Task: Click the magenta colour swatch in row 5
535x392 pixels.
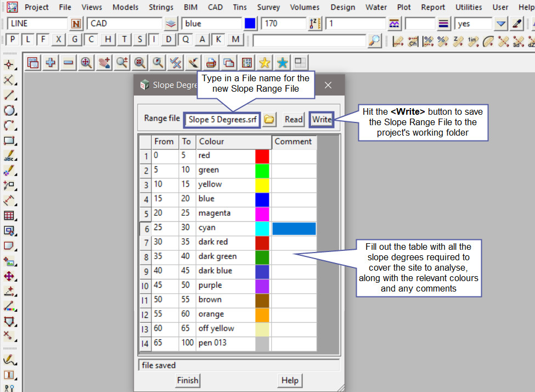Action: [x=262, y=213]
